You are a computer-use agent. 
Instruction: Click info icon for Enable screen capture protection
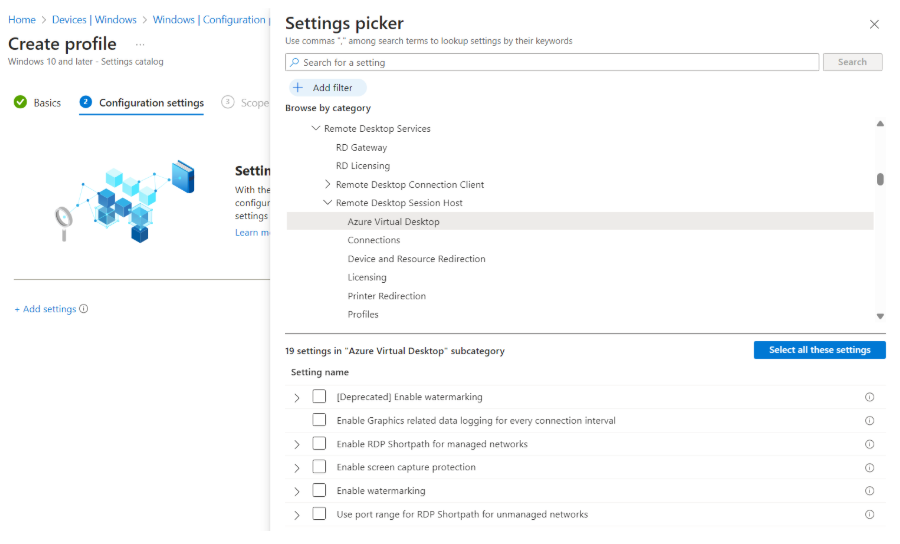pos(869,467)
